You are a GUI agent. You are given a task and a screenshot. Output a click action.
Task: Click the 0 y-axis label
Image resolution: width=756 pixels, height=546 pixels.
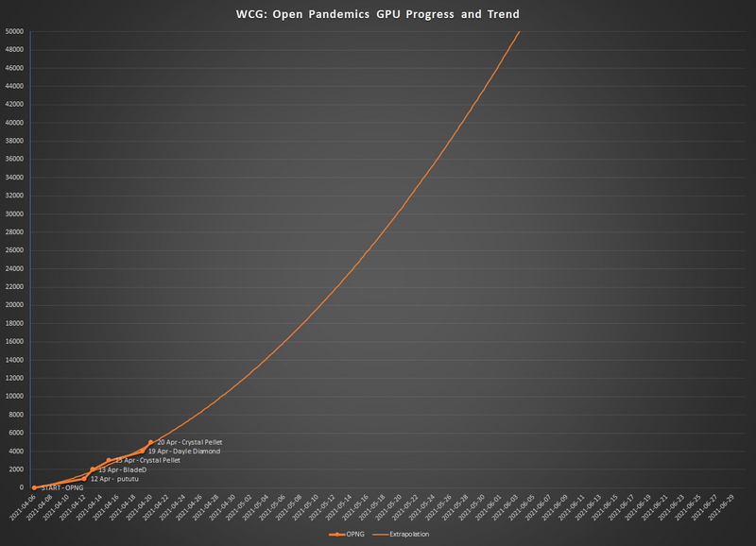21,487
